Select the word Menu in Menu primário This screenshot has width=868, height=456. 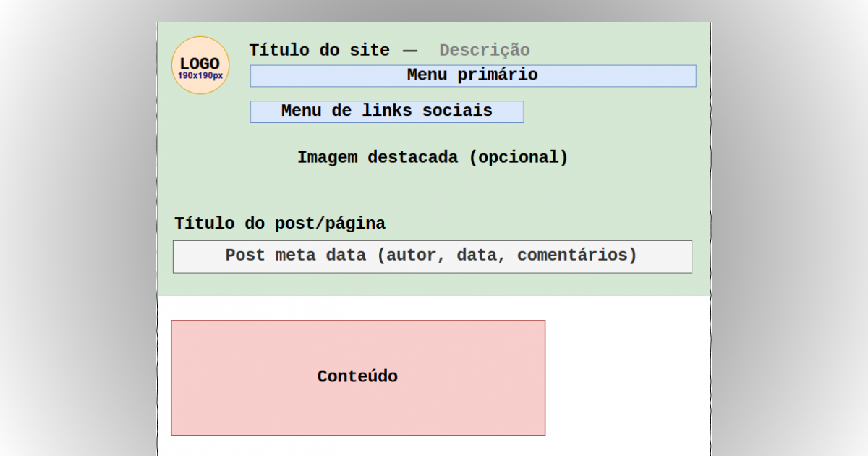pyautogui.click(x=427, y=75)
